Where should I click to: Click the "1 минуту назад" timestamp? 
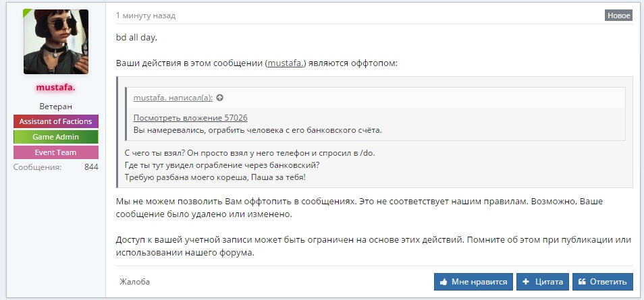tap(146, 16)
